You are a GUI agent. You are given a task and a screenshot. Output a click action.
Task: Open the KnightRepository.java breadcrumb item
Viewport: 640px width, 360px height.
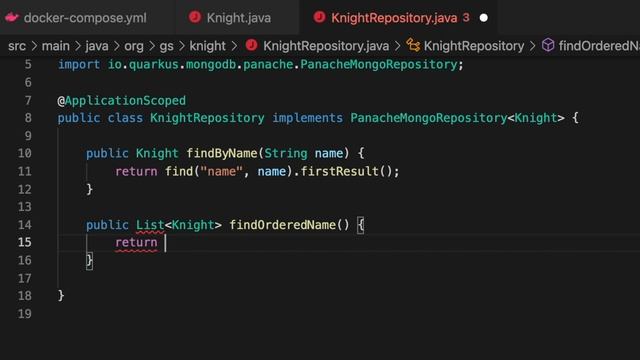(x=326, y=46)
